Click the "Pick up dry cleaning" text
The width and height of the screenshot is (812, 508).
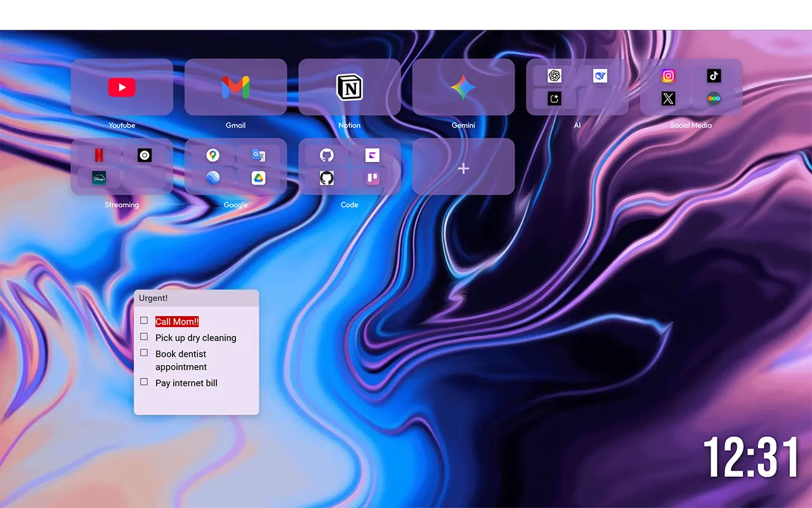(x=196, y=338)
